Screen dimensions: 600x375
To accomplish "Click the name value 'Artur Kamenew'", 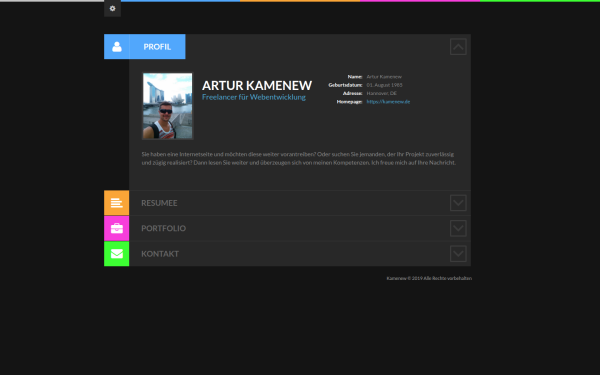I will [384, 77].
